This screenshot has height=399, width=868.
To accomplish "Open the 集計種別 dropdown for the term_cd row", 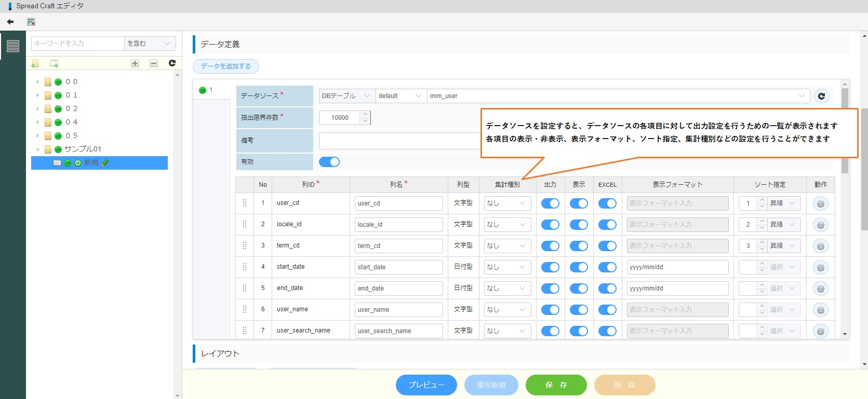I will click(507, 246).
